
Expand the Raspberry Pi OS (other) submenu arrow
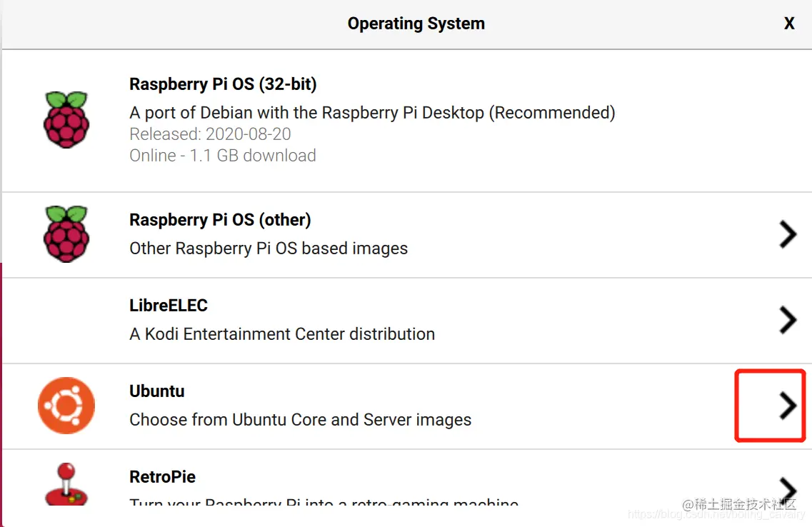(x=787, y=234)
